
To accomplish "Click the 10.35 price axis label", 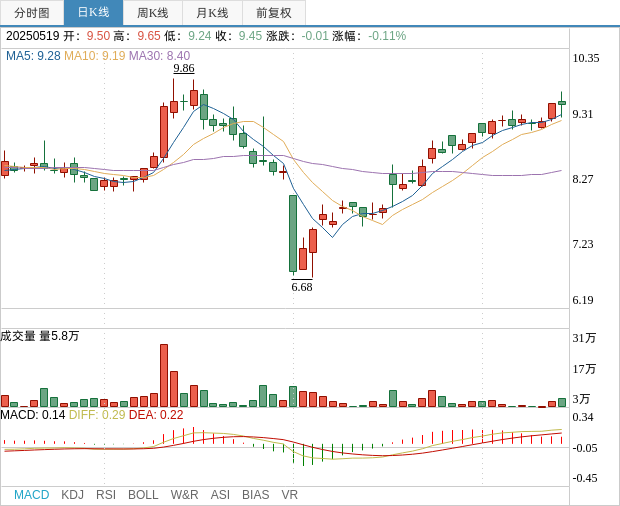I will (586, 58).
